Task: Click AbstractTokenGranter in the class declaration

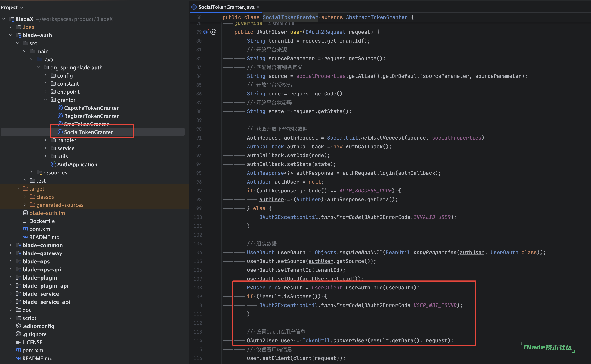Action: [377, 17]
